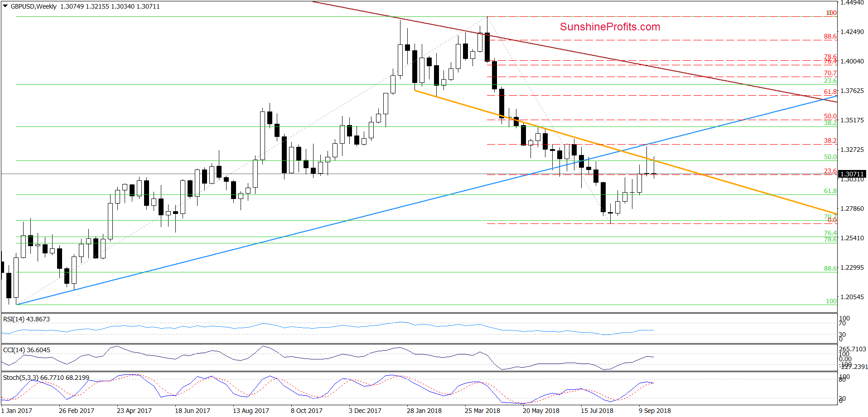
Task: Click the green 61.8 Fibonacci level label
Action: [830, 191]
